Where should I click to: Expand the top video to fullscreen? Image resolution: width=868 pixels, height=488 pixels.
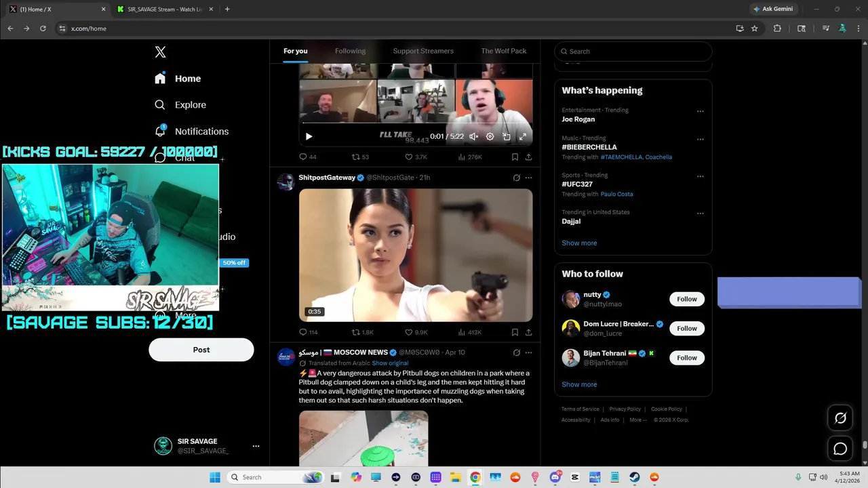[523, 136]
